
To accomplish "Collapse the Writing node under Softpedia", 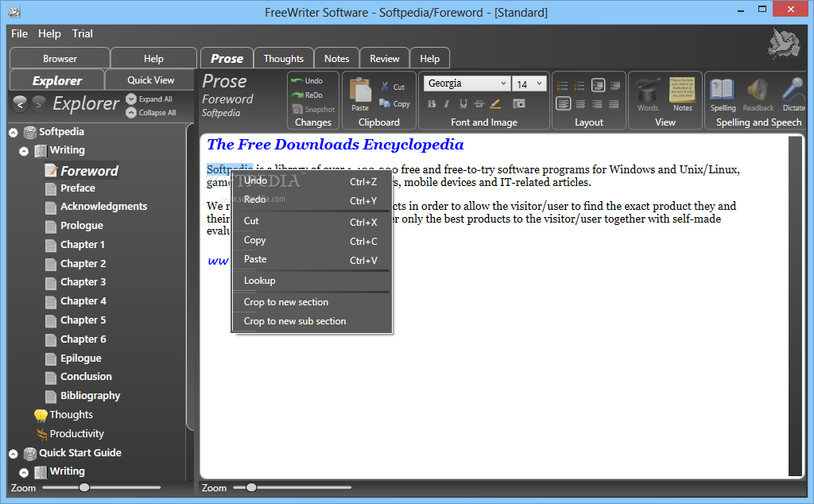I will [x=24, y=152].
